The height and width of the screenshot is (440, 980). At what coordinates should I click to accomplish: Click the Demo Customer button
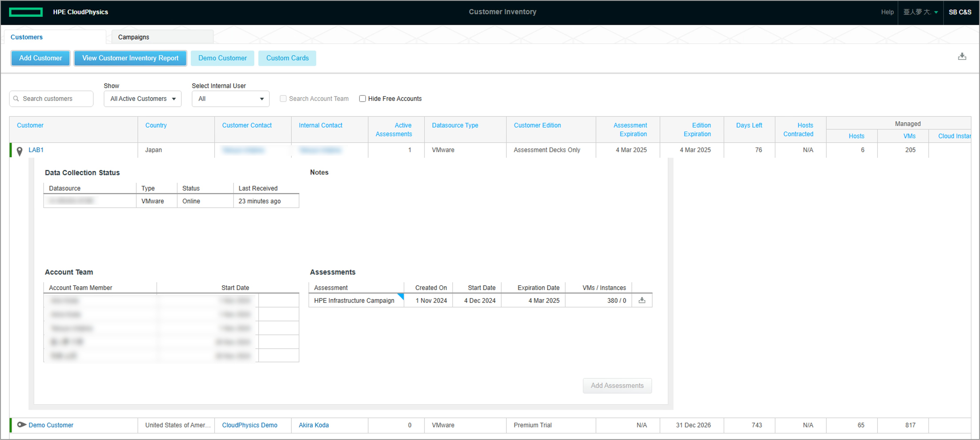223,58
